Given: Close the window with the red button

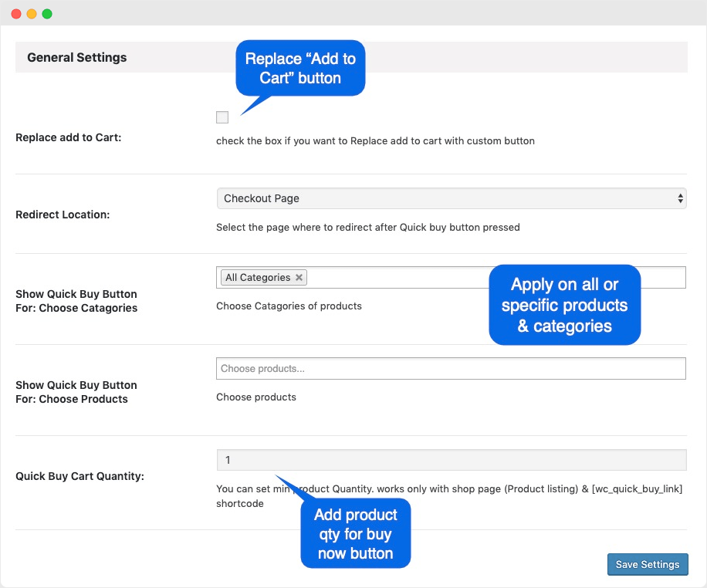Looking at the screenshot, I should point(16,14).
